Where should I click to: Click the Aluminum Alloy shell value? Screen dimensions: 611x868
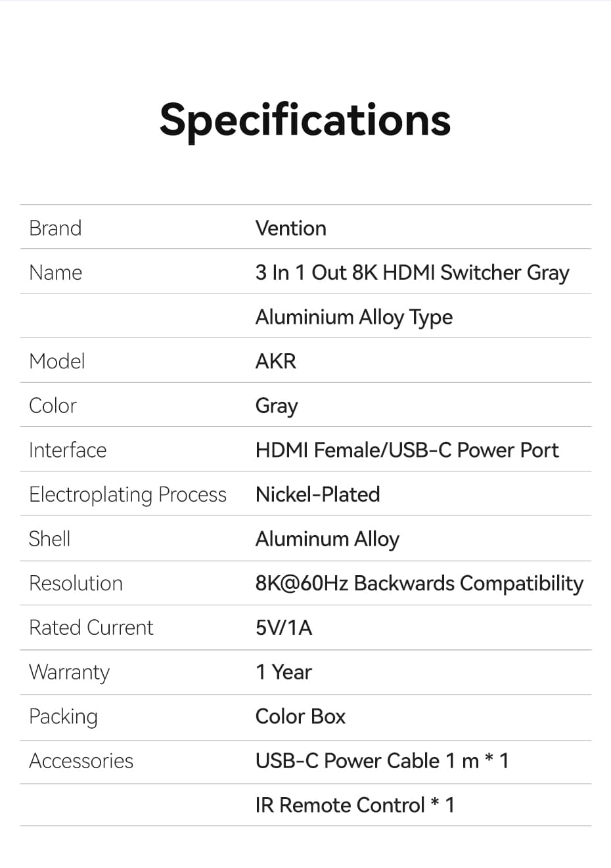click(327, 540)
